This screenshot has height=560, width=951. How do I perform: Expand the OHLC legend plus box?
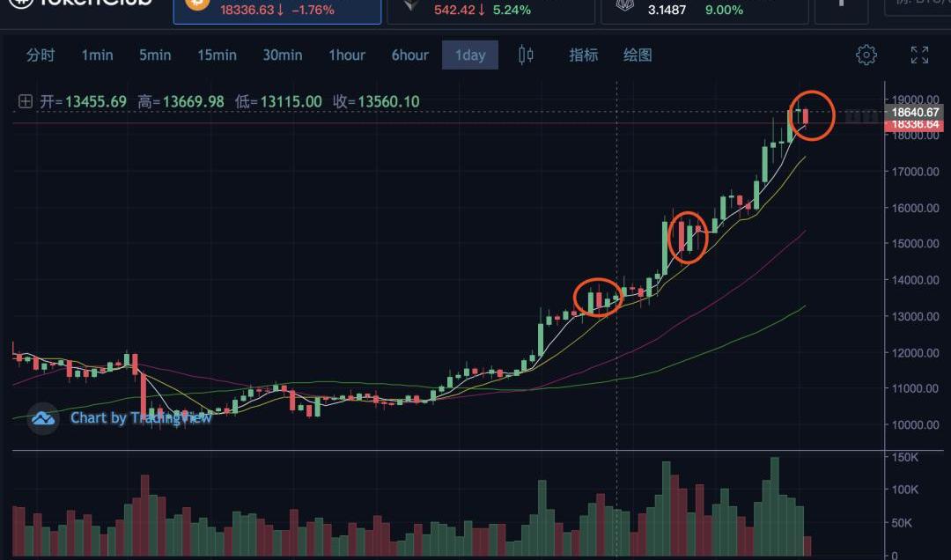tap(26, 102)
